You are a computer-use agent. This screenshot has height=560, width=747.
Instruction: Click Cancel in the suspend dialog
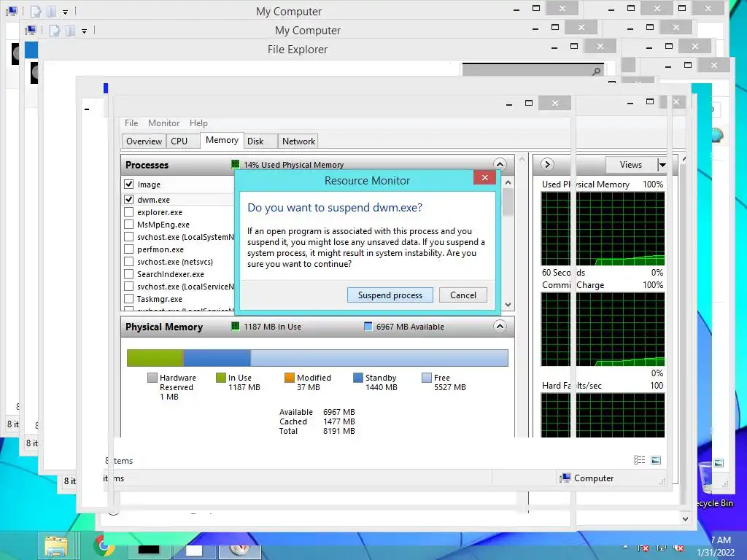tap(463, 295)
